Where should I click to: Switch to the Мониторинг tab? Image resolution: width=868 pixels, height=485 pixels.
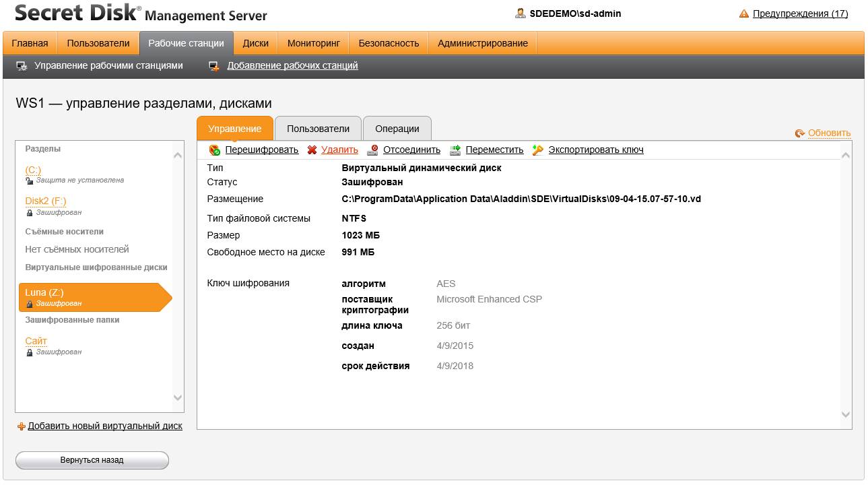314,43
